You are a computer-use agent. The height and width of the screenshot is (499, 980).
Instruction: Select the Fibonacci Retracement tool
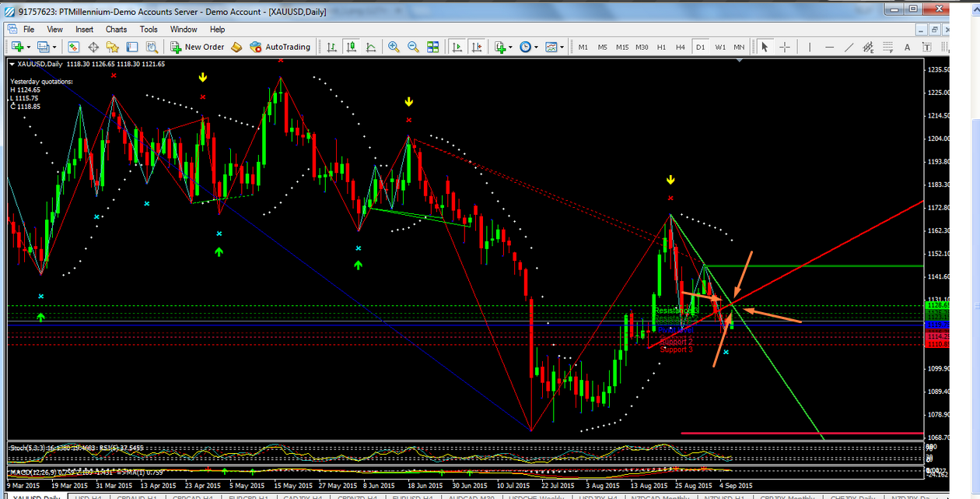pyautogui.click(x=887, y=47)
